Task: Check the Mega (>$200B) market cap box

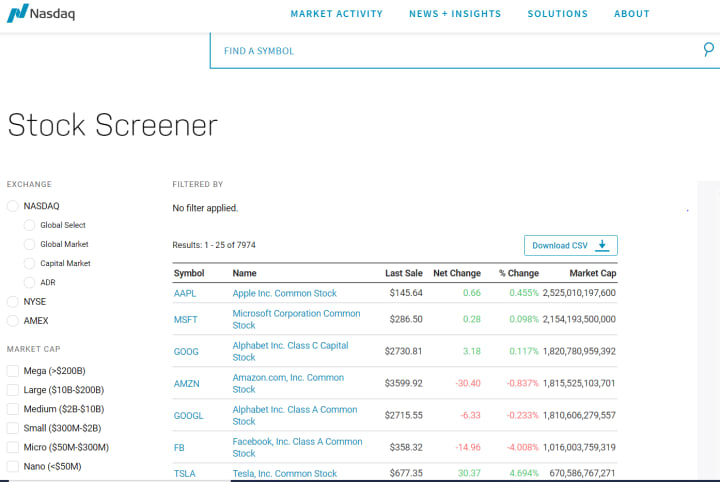Action: click(13, 371)
